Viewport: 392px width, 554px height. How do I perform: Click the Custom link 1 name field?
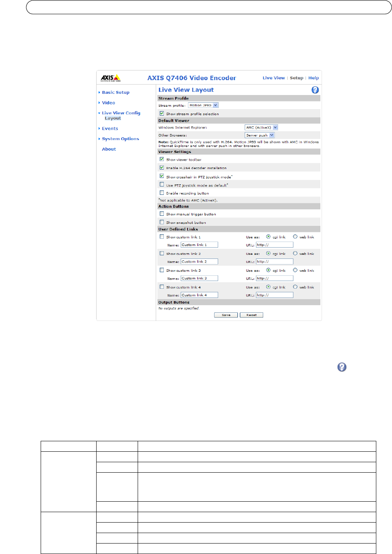(199, 245)
